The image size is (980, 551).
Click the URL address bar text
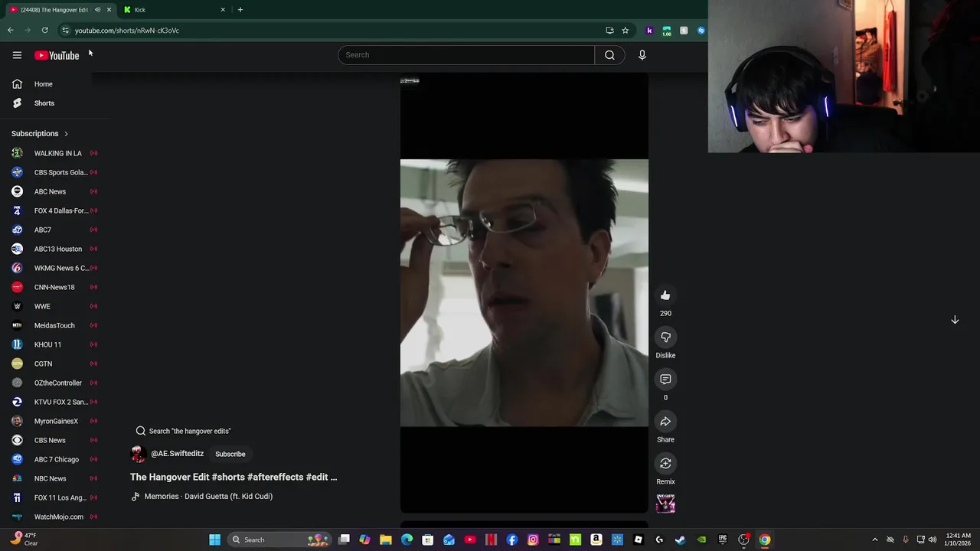coord(127,31)
